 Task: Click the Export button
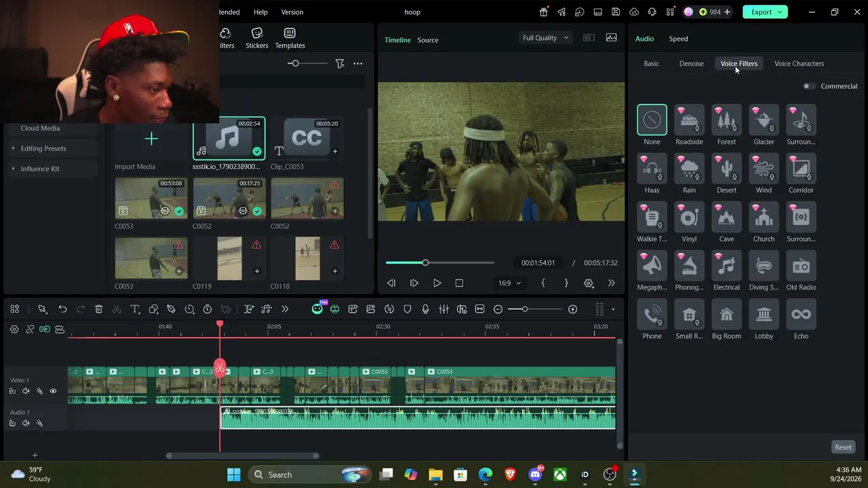[765, 12]
